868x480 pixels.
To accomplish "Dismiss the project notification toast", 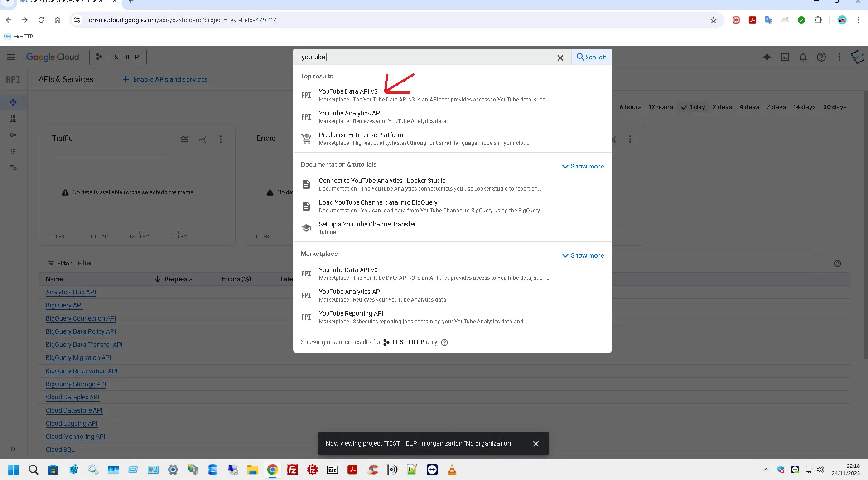I will pyautogui.click(x=535, y=444).
